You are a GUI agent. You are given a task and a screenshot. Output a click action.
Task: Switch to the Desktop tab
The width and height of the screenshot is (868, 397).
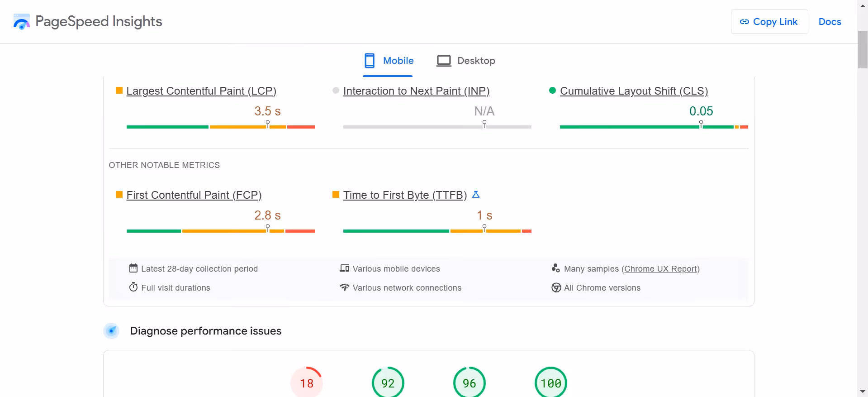[x=466, y=61]
